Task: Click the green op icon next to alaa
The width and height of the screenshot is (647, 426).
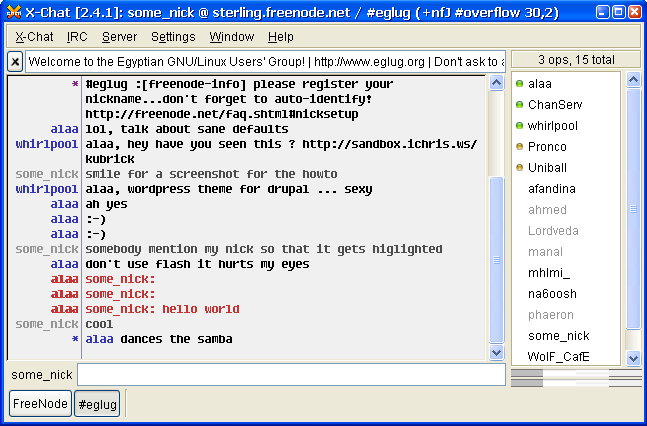Action: [519, 84]
